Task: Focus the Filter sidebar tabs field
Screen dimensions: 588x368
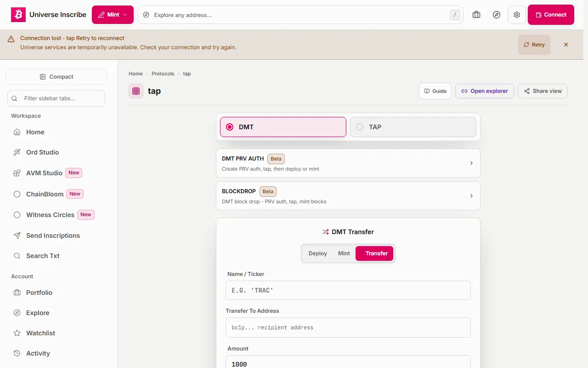Action: (56, 98)
